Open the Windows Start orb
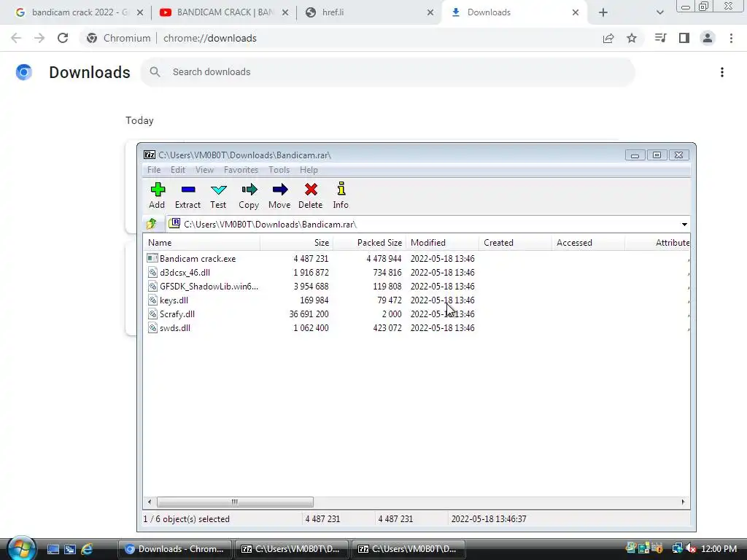This screenshot has width=747, height=560. coord(22,548)
